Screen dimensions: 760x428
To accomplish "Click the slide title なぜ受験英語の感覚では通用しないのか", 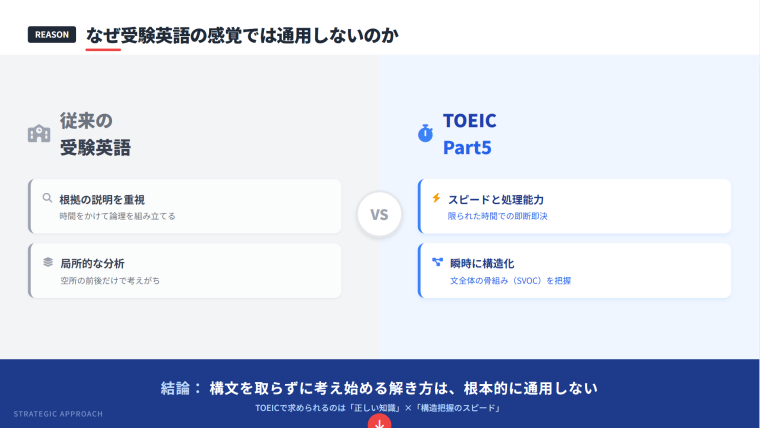I will (x=242, y=35).
